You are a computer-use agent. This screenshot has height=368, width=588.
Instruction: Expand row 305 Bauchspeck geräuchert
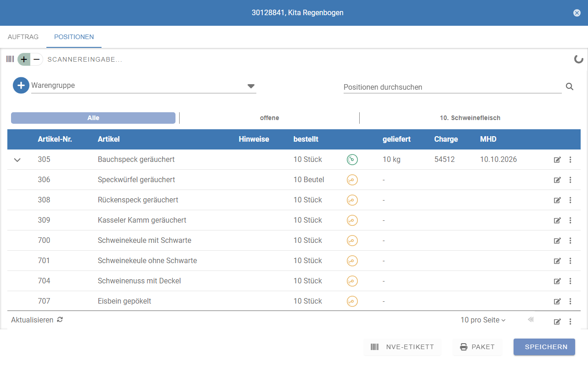(x=17, y=160)
